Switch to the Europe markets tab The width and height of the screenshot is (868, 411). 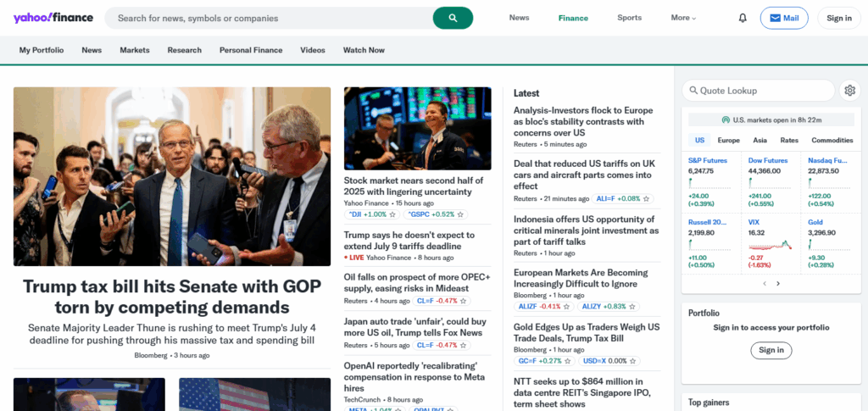728,140
